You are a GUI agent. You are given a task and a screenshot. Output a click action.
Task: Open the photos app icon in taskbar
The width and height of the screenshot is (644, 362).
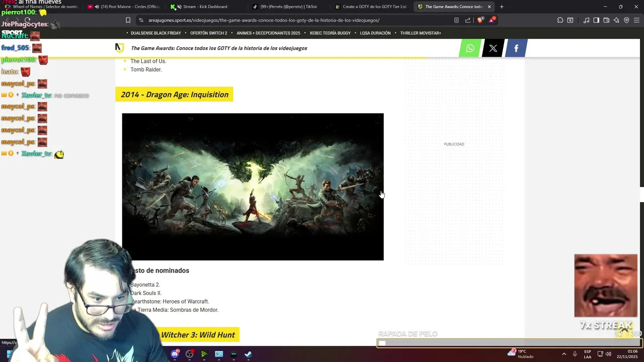(219, 354)
